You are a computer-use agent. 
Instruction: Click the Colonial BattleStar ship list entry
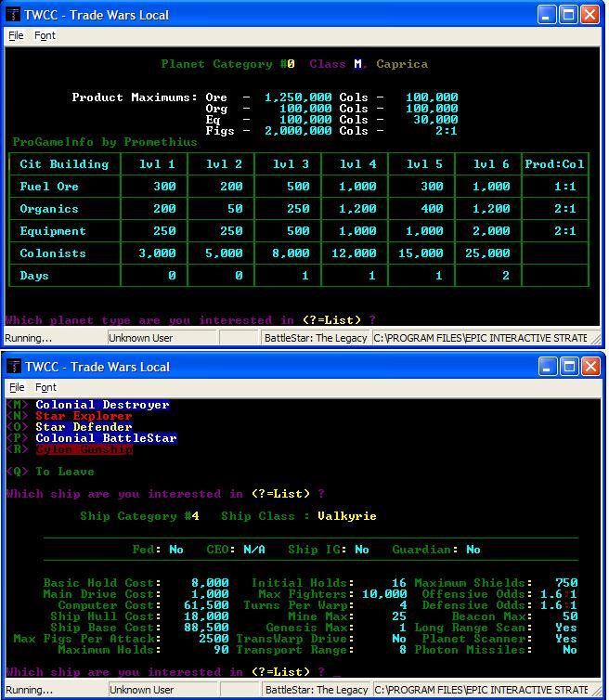click(x=106, y=438)
